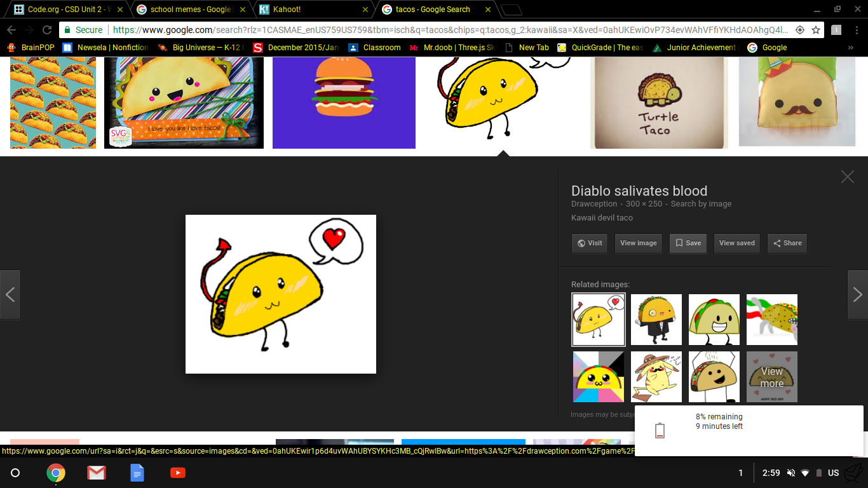
Task: Open Google Docs from the shelf
Action: [137, 473]
